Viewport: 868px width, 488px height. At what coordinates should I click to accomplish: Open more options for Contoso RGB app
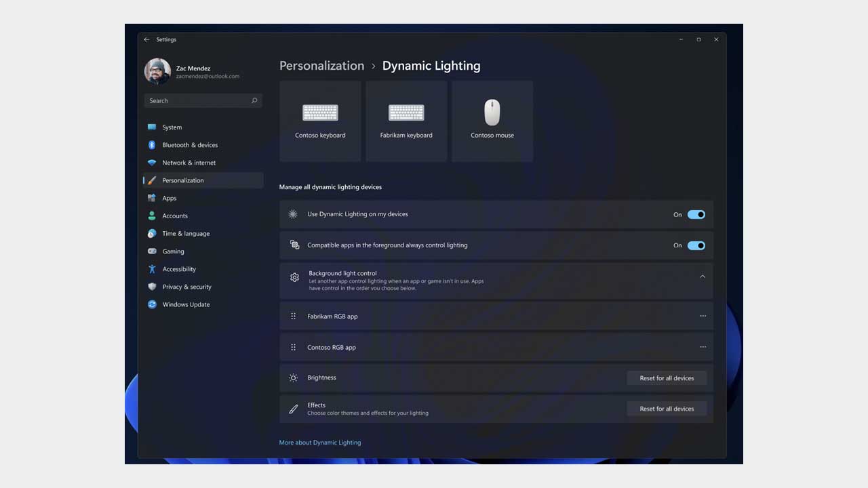tap(703, 346)
